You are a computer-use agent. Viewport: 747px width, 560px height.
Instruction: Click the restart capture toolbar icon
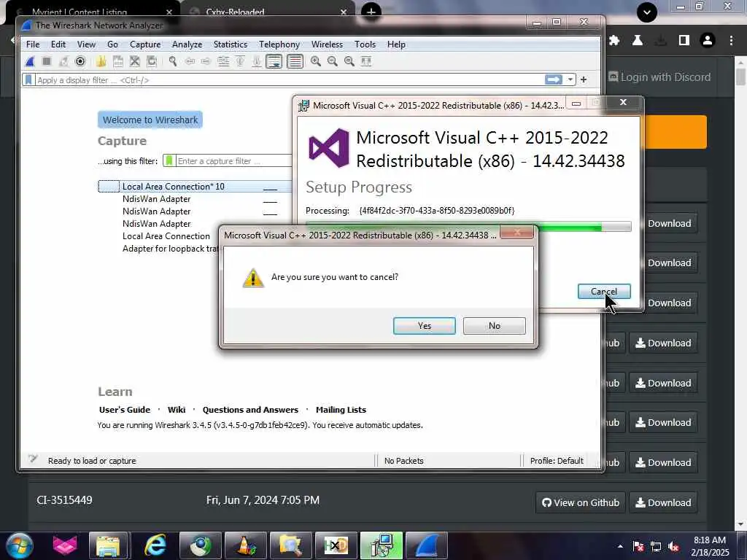coord(63,61)
